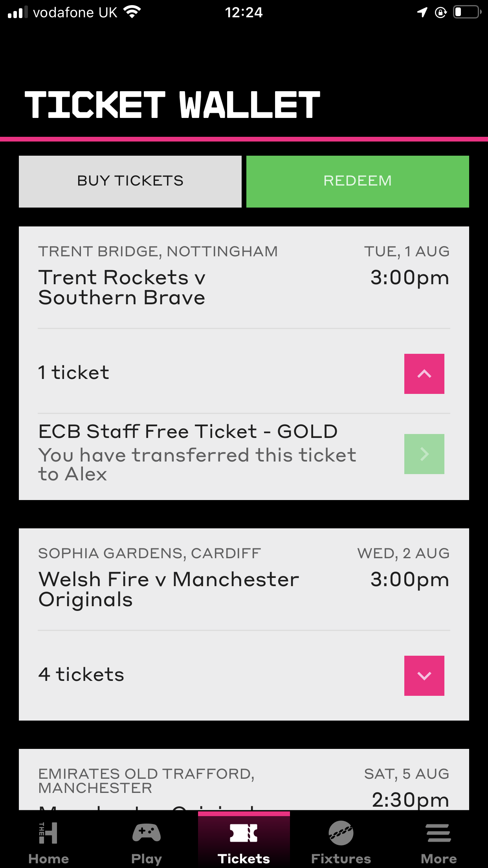Select Welsh Fire v Manchester Originals match

[x=169, y=589]
